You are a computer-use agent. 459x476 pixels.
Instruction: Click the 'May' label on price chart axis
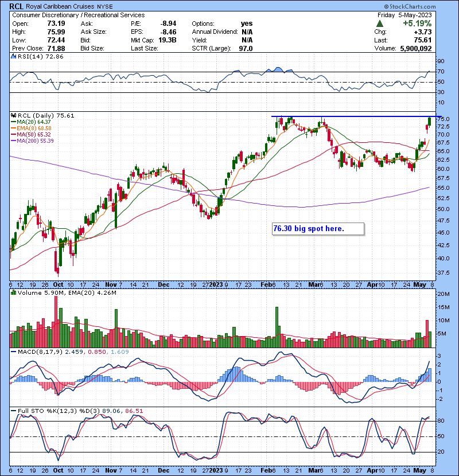420,285
